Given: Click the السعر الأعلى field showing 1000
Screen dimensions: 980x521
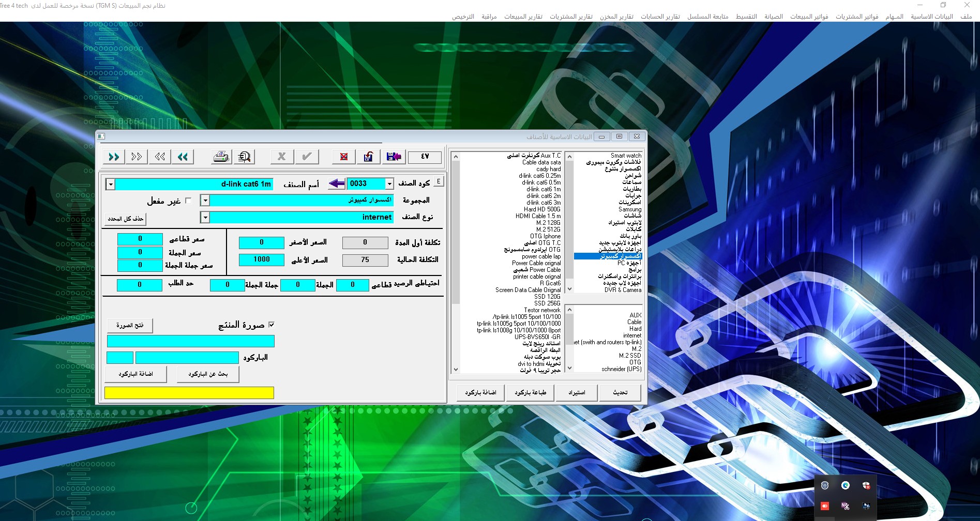Looking at the screenshot, I should tap(262, 259).
